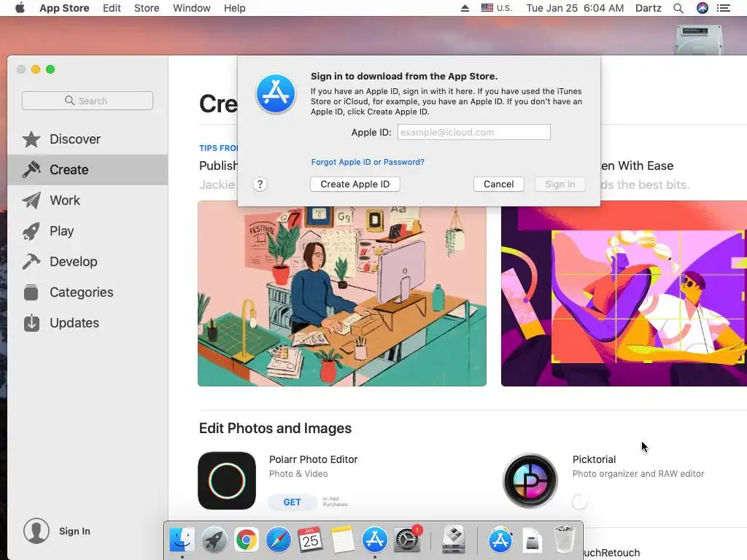Open the Window menu
Viewport: 747px width, 560px height.
(x=192, y=8)
